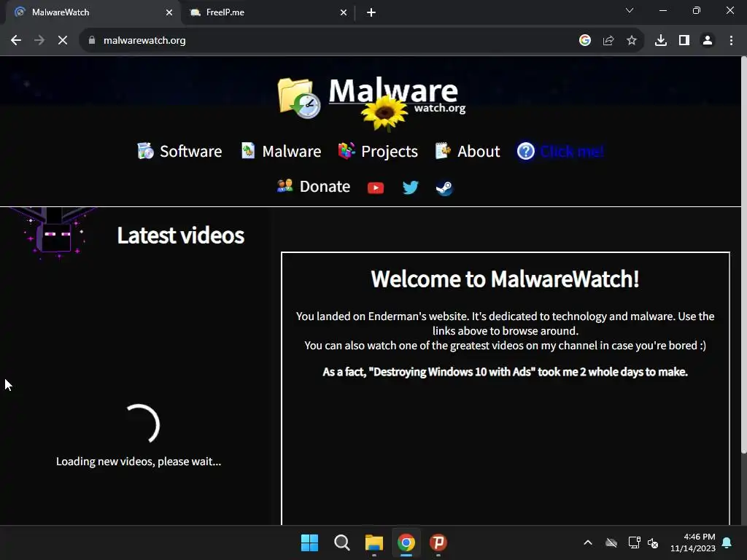
Task: Open the Steam profile icon
Action: pyautogui.click(x=444, y=187)
